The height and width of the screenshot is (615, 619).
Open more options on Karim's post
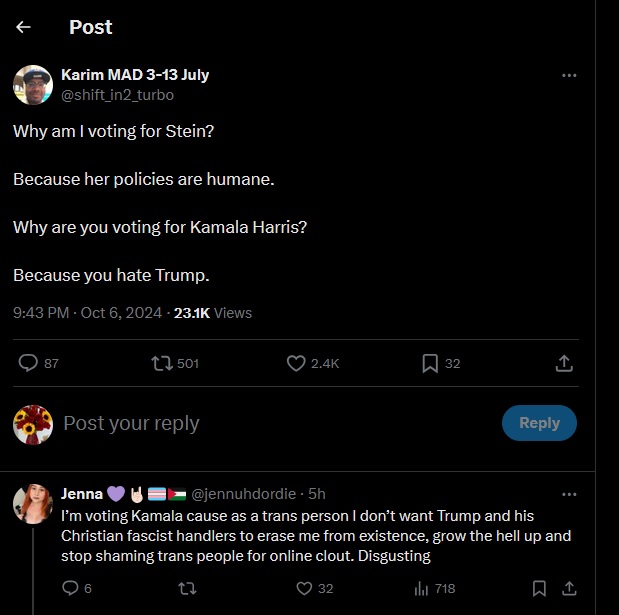coord(569,75)
